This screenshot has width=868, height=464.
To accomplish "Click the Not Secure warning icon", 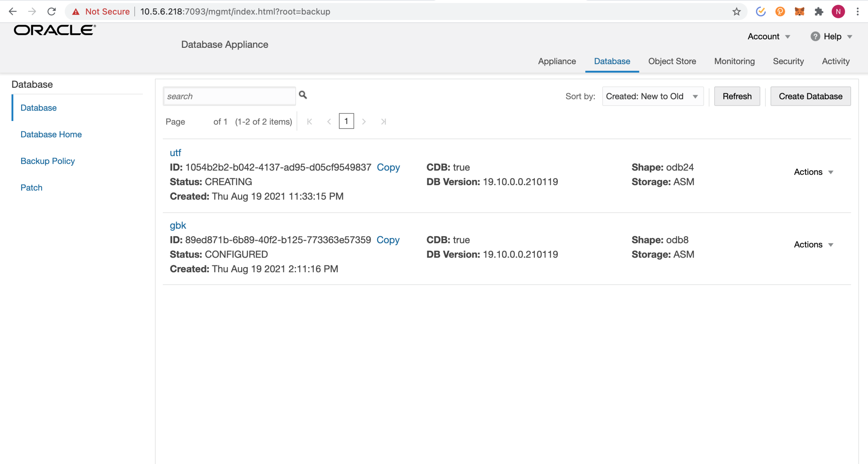I will point(76,12).
